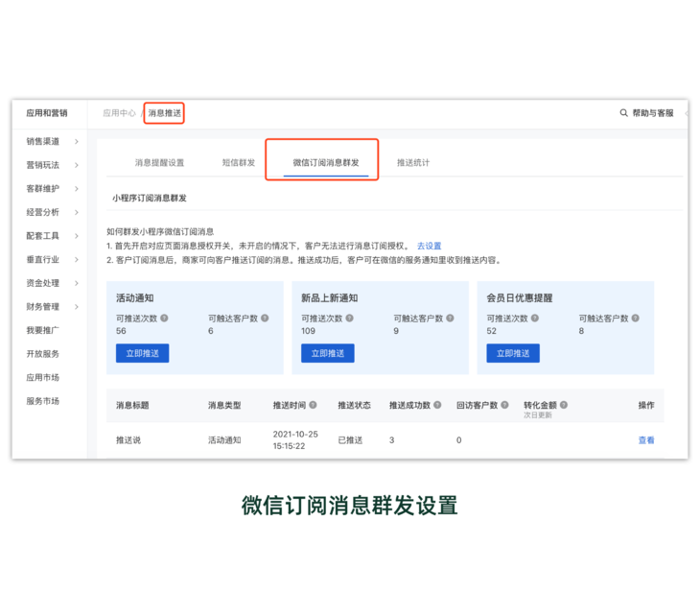700x615 pixels.
Task: Click 已推送 status cell
Action: (350, 440)
